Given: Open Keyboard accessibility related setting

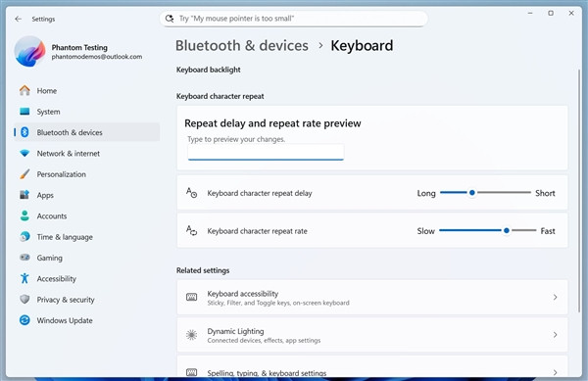Looking at the screenshot, I should coord(372,298).
